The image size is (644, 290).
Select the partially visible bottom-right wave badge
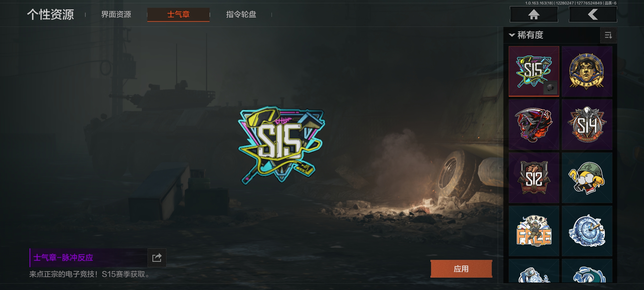pyautogui.click(x=587, y=271)
